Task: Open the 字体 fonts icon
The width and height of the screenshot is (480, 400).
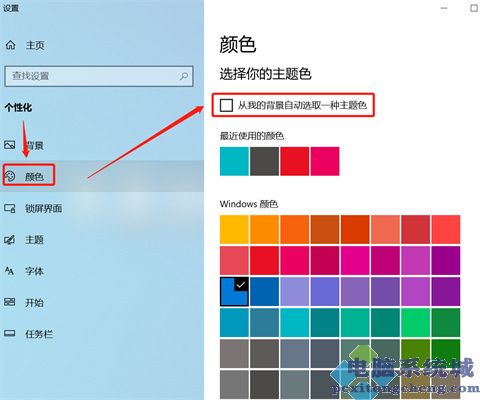Action: pyautogui.click(x=10, y=271)
